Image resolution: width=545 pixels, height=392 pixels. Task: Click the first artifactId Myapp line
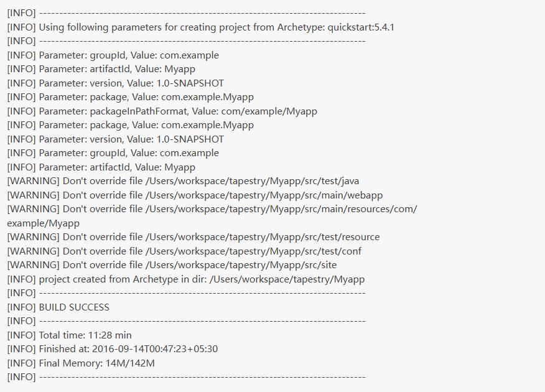[x=101, y=69]
